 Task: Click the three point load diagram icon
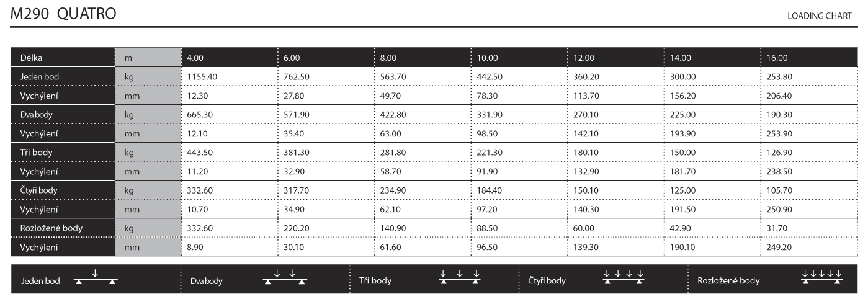pos(460,279)
